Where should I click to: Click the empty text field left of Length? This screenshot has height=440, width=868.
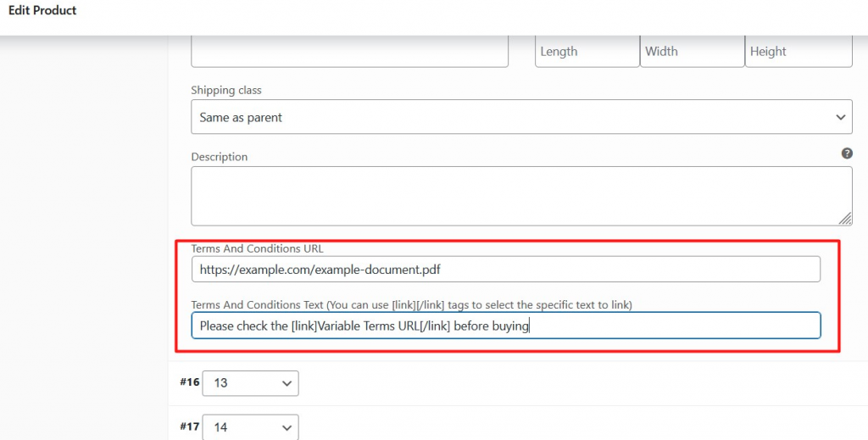tap(349, 52)
